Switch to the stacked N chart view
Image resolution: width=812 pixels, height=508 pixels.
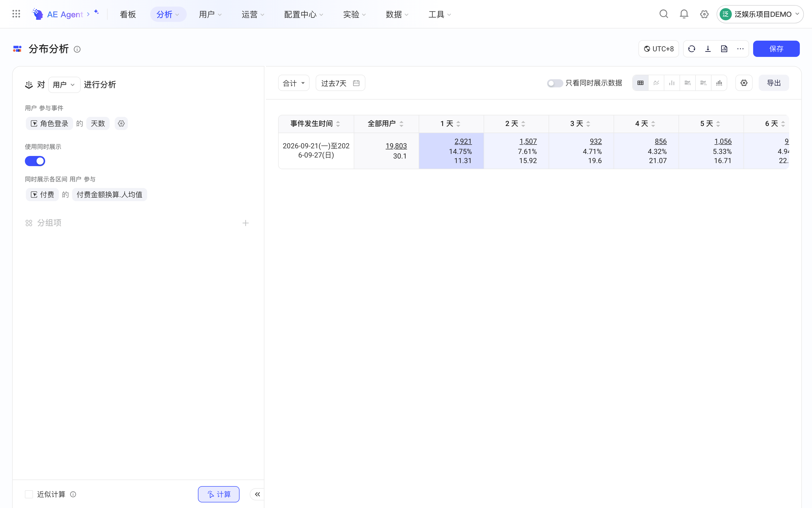tap(687, 83)
